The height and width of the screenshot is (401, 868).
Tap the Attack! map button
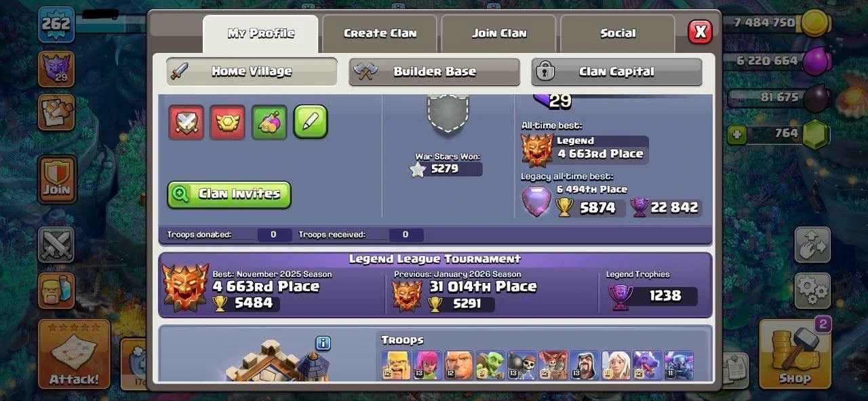74,354
